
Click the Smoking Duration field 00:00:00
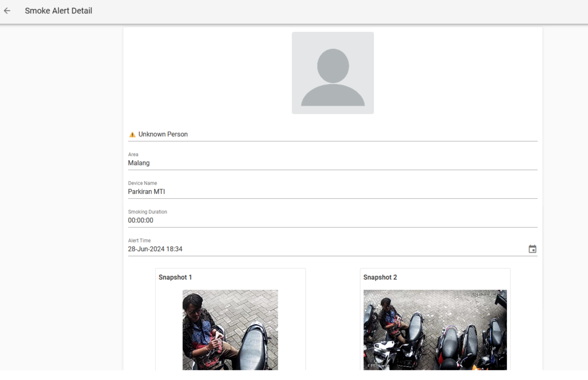[332, 217]
